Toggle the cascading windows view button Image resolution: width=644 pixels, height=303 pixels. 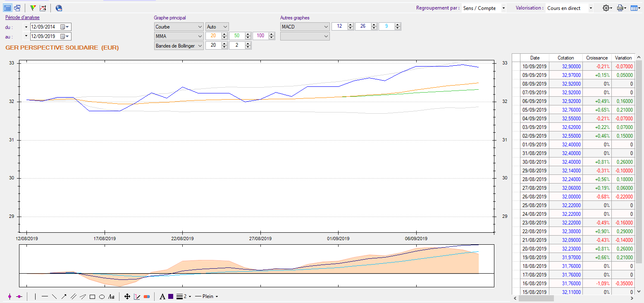(17, 8)
